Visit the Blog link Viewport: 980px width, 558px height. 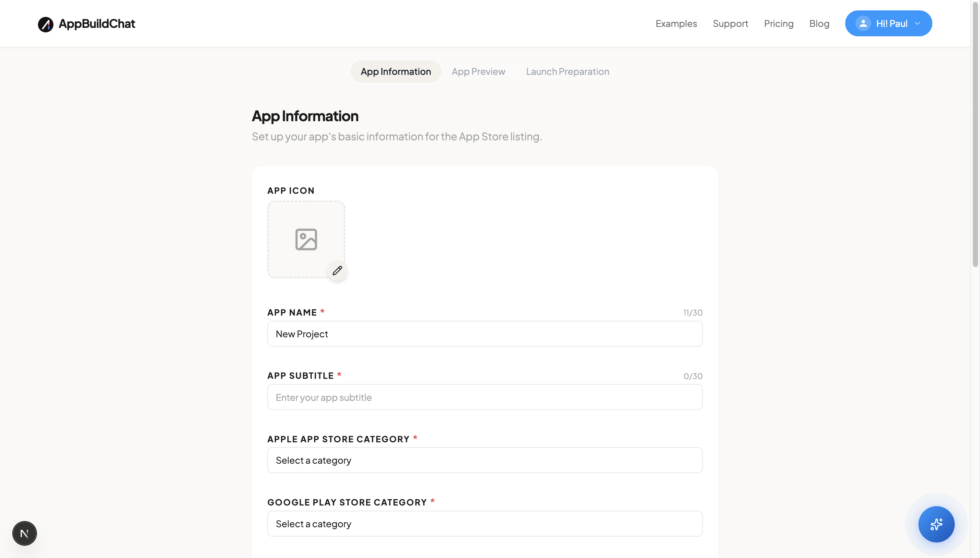[x=819, y=24]
